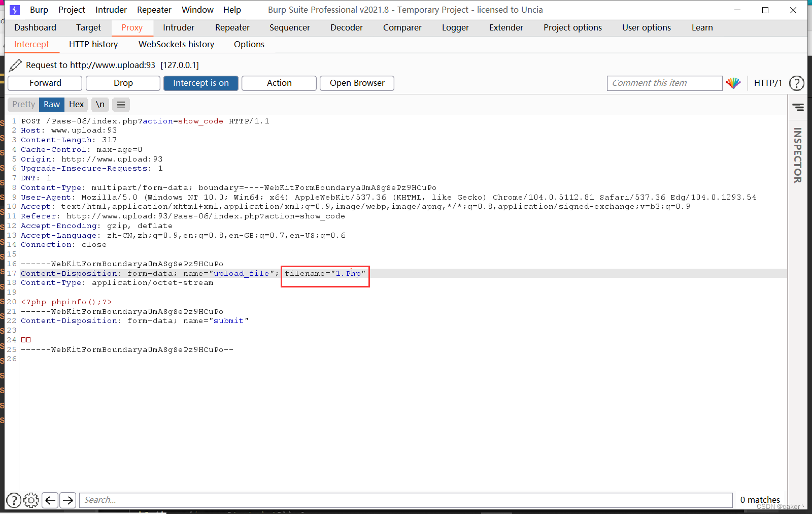
Task: Drop the intercepted request
Action: coord(123,83)
